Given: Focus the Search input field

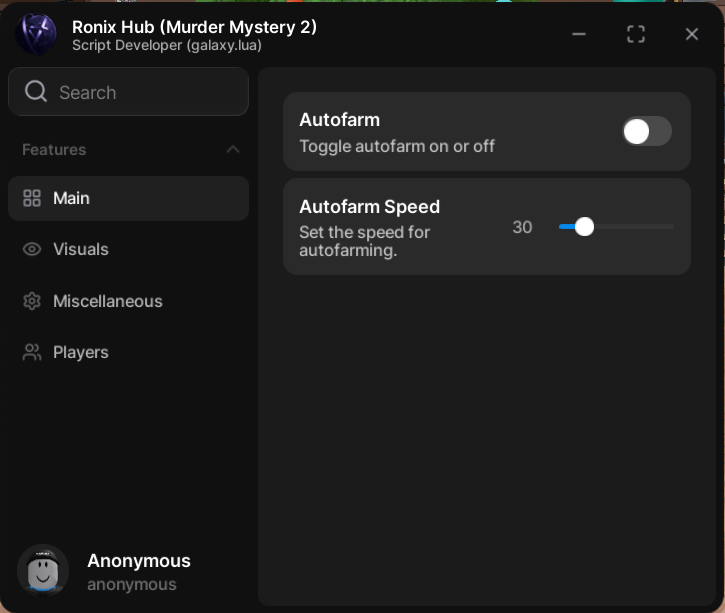Looking at the screenshot, I should 129,92.
